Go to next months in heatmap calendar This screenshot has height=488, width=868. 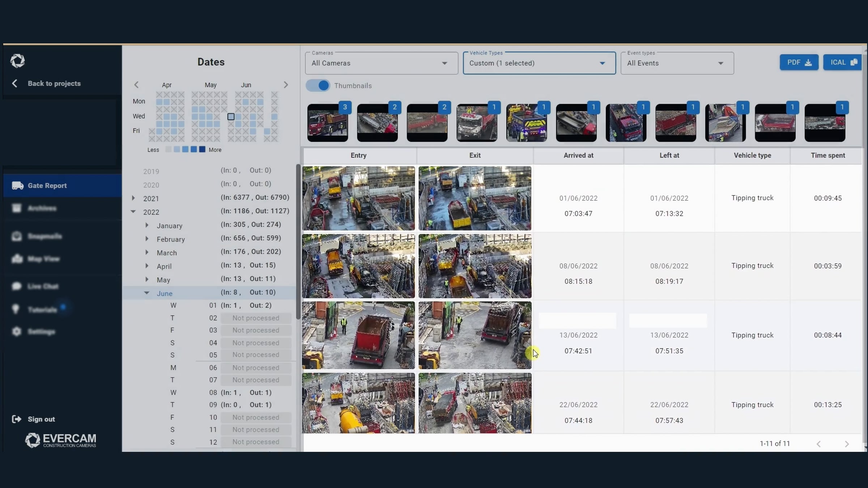[286, 85]
